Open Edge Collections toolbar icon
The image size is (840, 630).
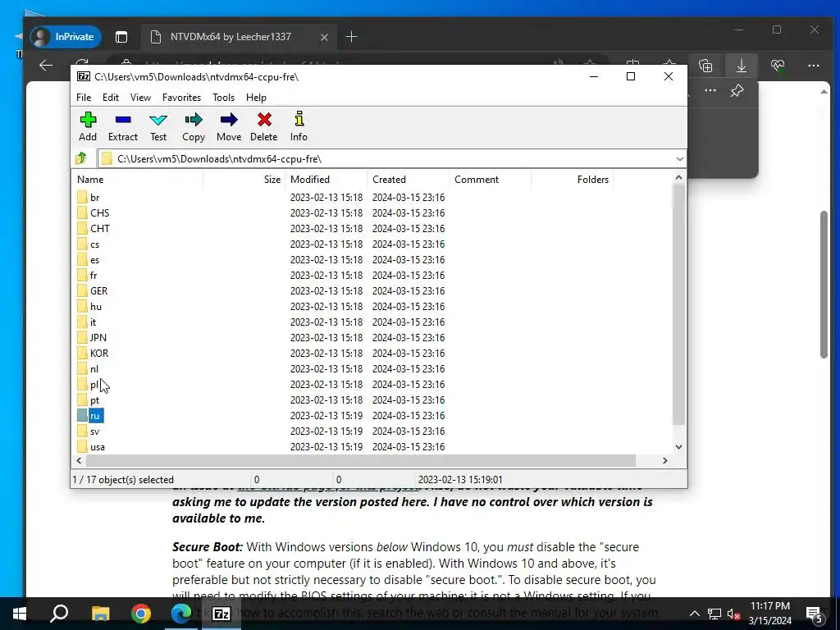click(x=705, y=66)
